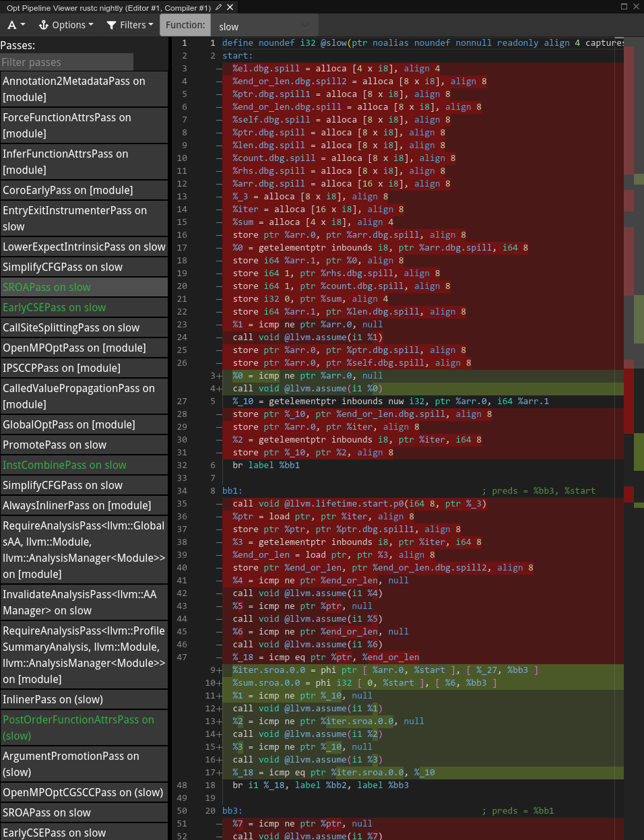
Task: Click the '%_10 = getelementptr inbounds nuw' line
Action: coord(391,401)
